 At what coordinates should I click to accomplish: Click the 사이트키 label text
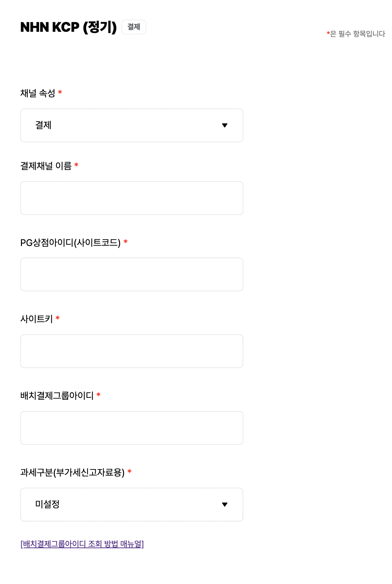tap(36, 319)
